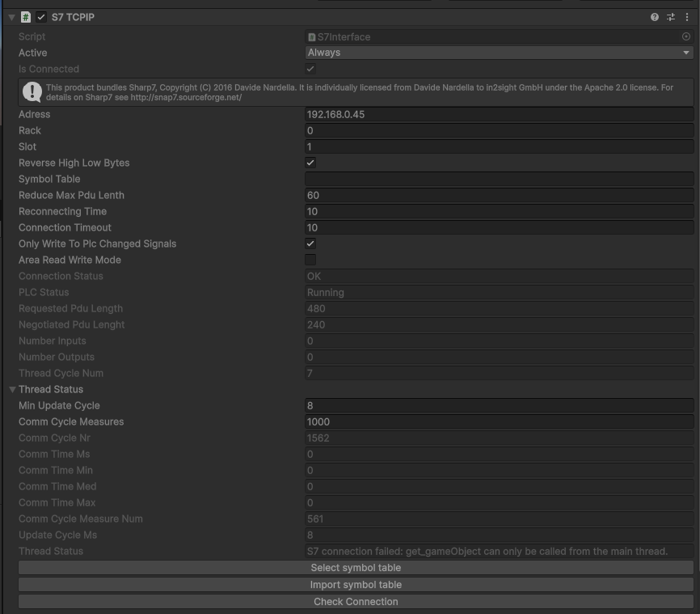Open the component help reference icon
Image resolution: width=700 pixels, height=614 pixels.
(x=655, y=17)
